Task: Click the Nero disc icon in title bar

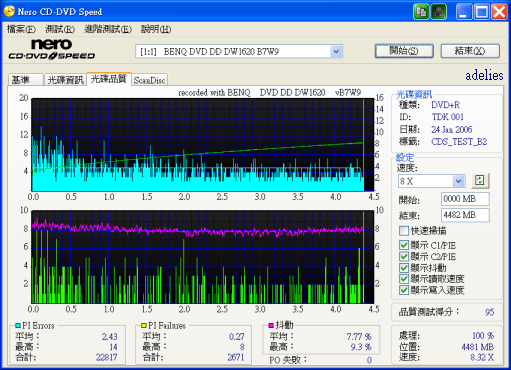Action: tap(9, 11)
